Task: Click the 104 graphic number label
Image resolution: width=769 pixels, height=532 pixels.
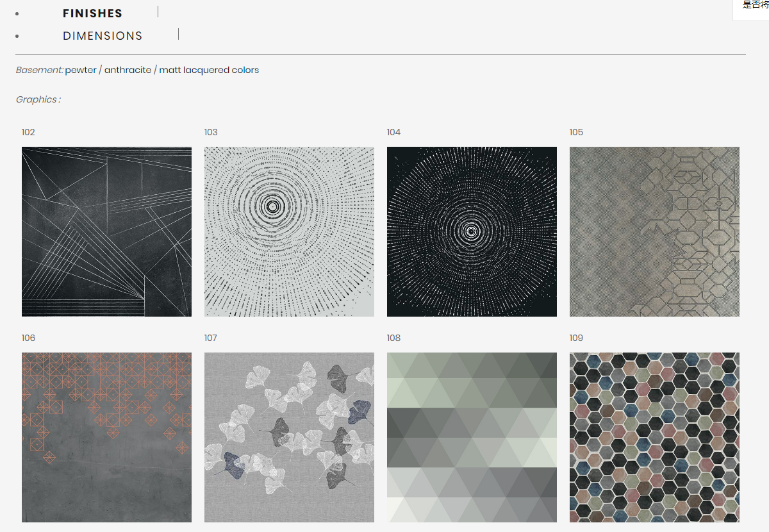Action: (x=393, y=132)
